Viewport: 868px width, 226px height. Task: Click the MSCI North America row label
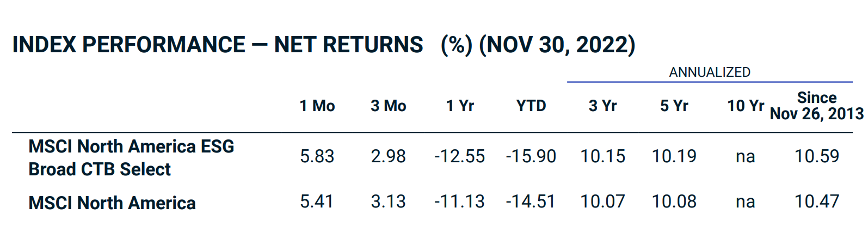[x=112, y=203]
